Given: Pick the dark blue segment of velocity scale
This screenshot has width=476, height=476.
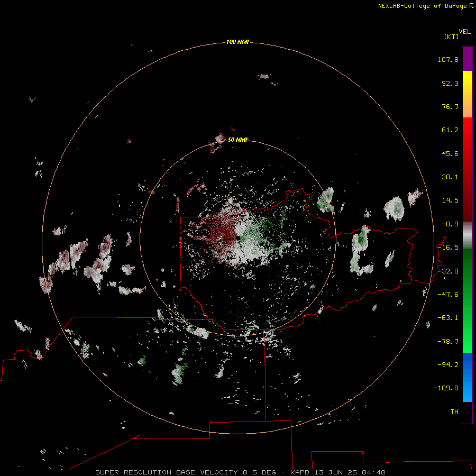Looking at the screenshot, I should [x=467, y=364].
